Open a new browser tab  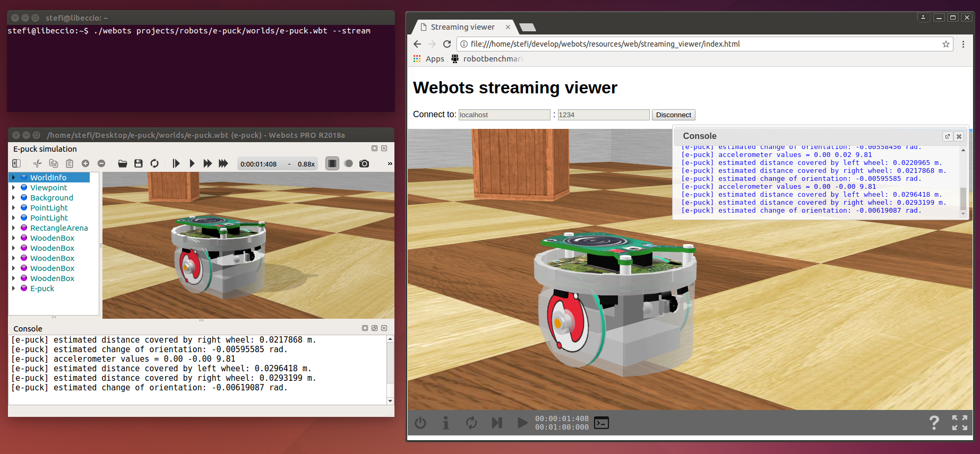527,27
